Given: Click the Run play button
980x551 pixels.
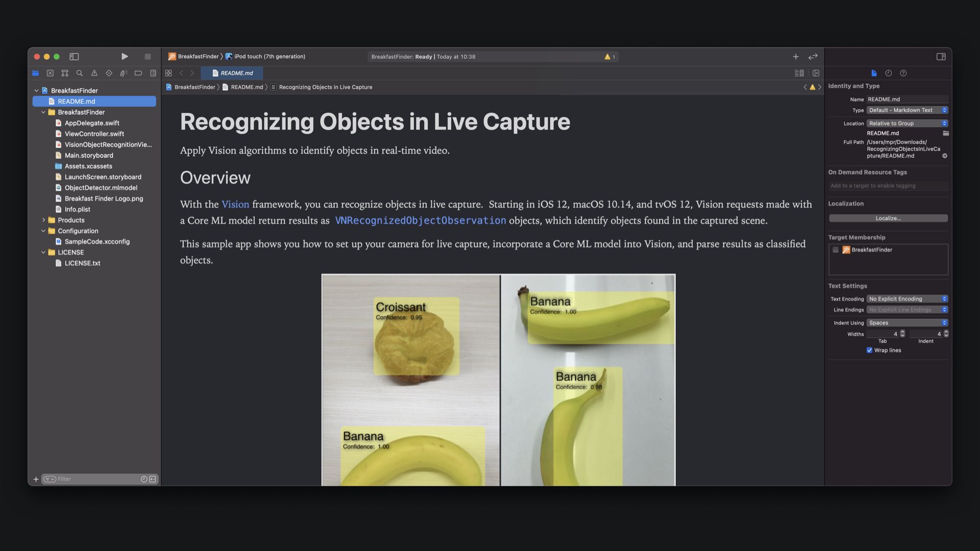Looking at the screenshot, I should pos(125,57).
